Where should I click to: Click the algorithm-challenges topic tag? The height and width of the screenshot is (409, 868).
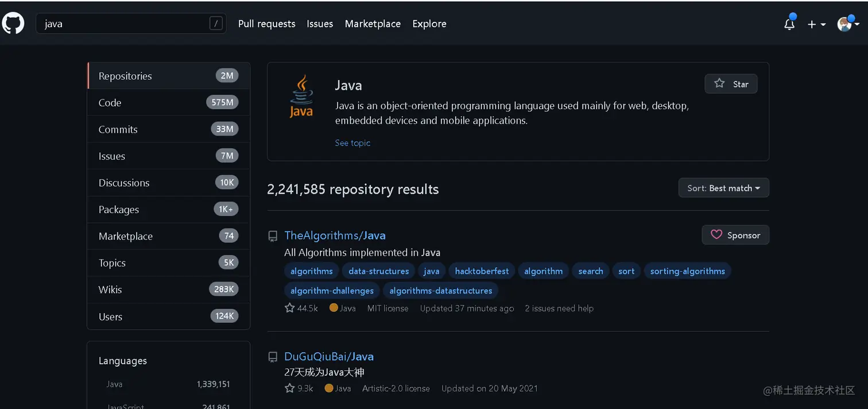(332, 291)
